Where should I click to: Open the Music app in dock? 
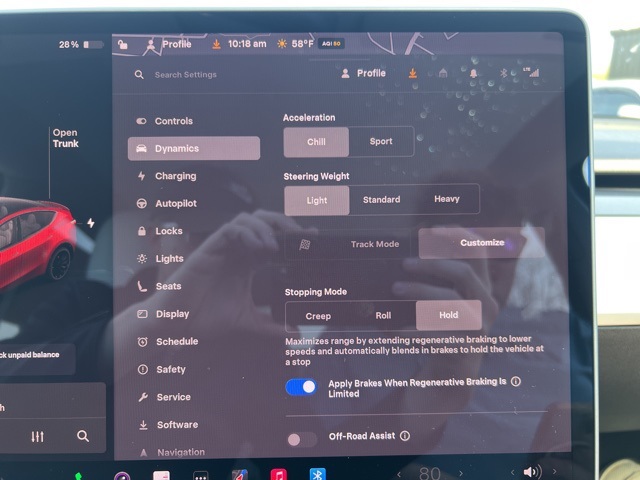pyautogui.click(x=278, y=474)
